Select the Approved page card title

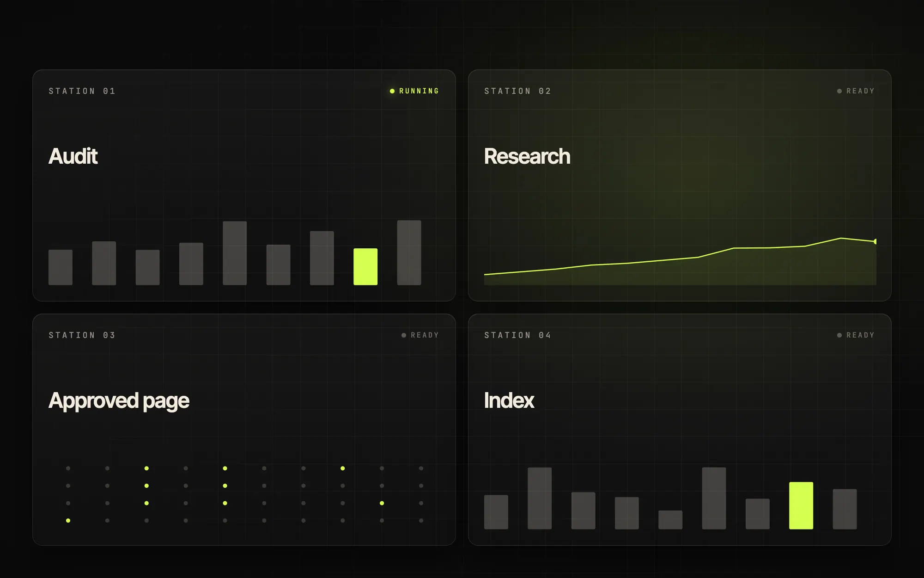tap(119, 401)
